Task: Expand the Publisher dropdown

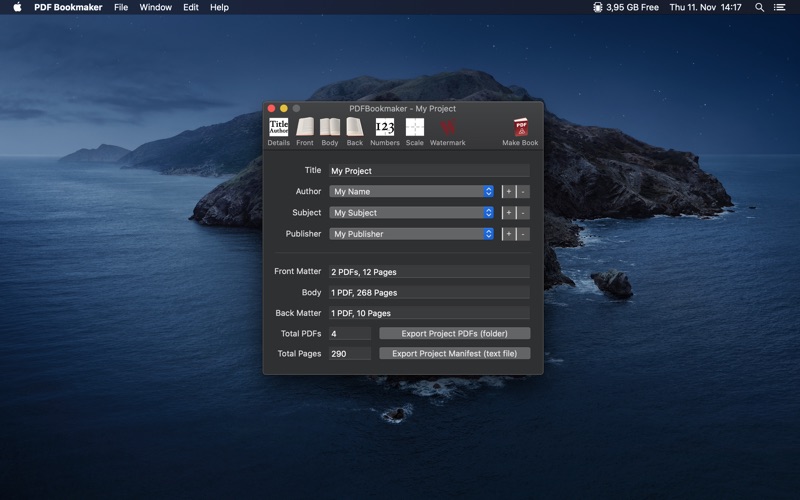Action: point(411,234)
